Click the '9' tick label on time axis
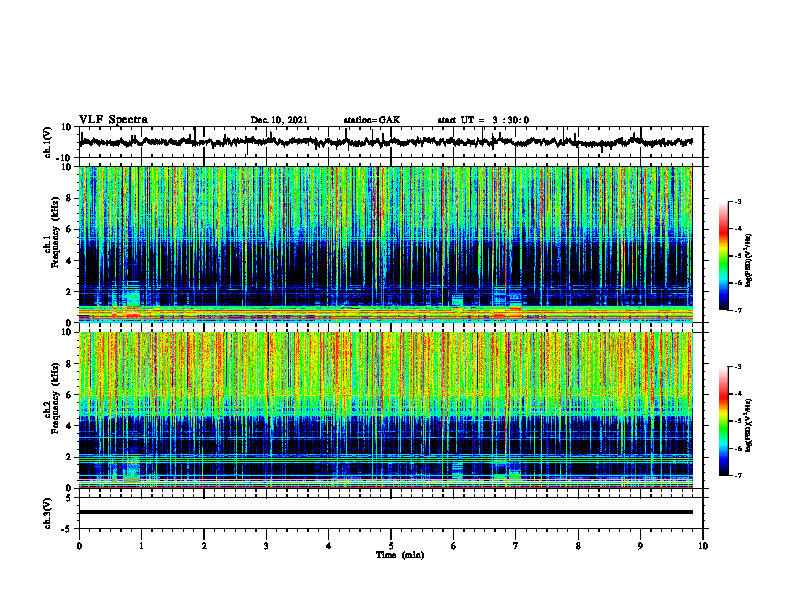The width and height of the screenshot is (792, 612). click(x=640, y=546)
